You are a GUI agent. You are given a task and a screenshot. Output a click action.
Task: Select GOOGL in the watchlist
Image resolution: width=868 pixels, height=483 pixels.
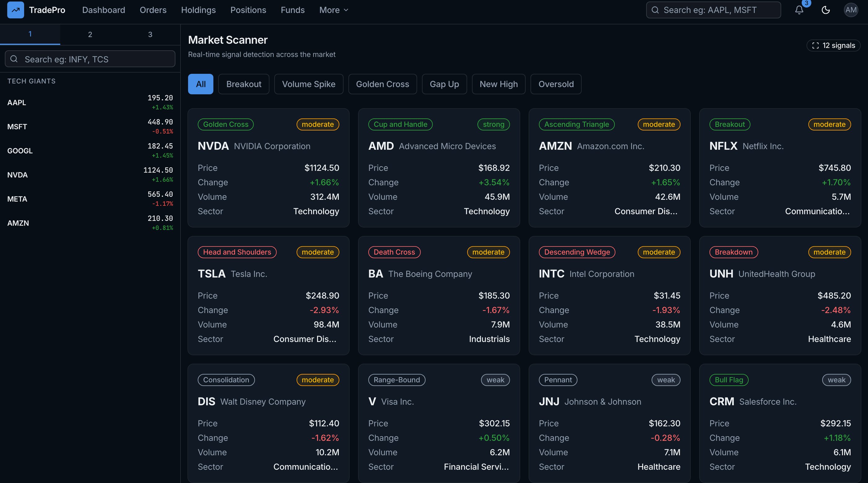(90, 151)
